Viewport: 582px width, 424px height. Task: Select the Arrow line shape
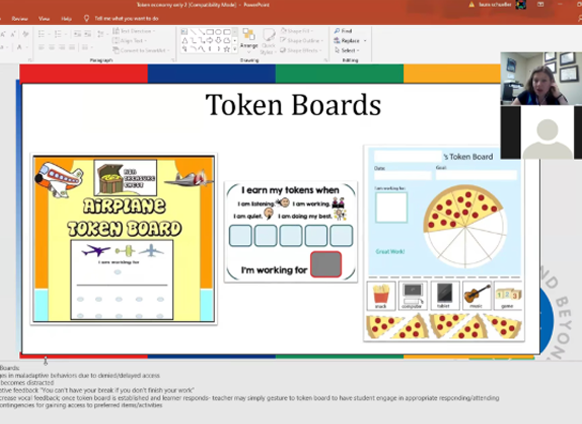[x=201, y=32]
